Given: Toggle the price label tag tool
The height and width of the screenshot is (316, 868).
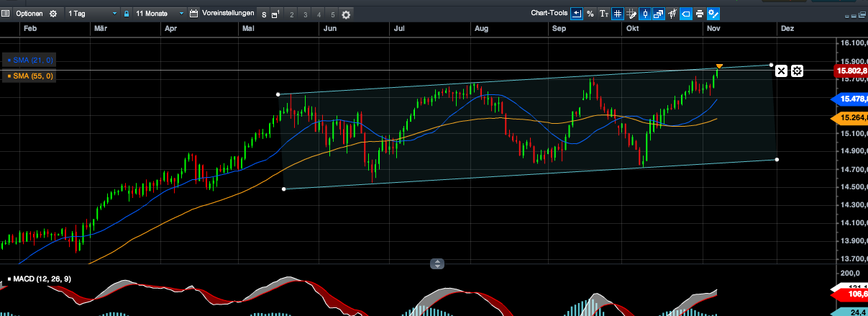Looking at the screenshot, I should (x=686, y=13).
